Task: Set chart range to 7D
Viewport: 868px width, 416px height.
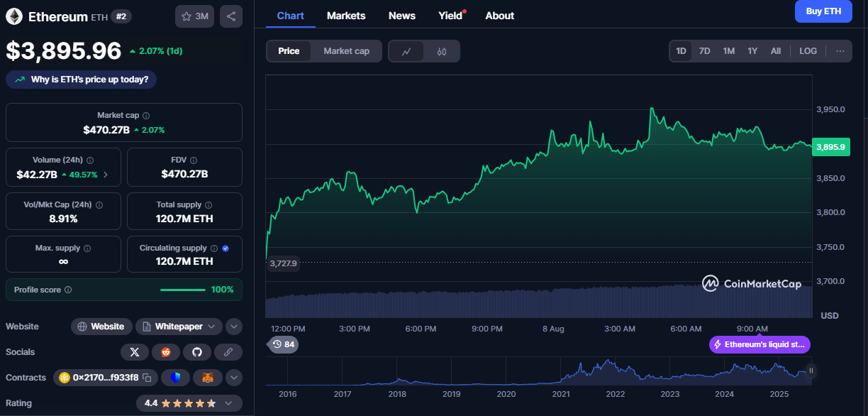Action: pos(704,51)
